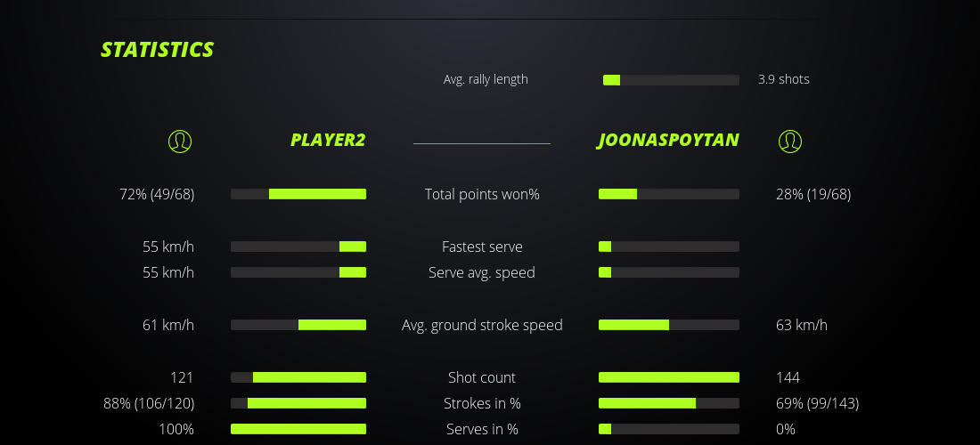Image resolution: width=980 pixels, height=445 pixels.
Task: Click the Avg. rally length bar
Action: pos(671,80)
